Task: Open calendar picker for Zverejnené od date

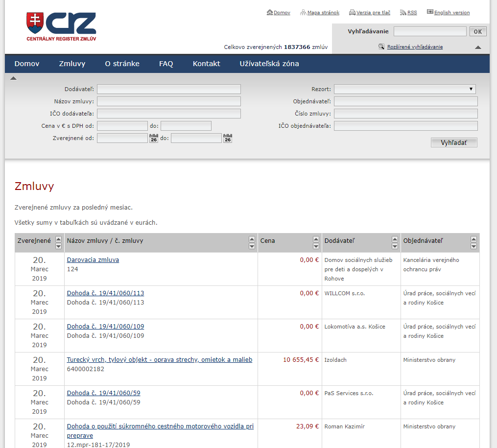Action: [x=154, y=138]
